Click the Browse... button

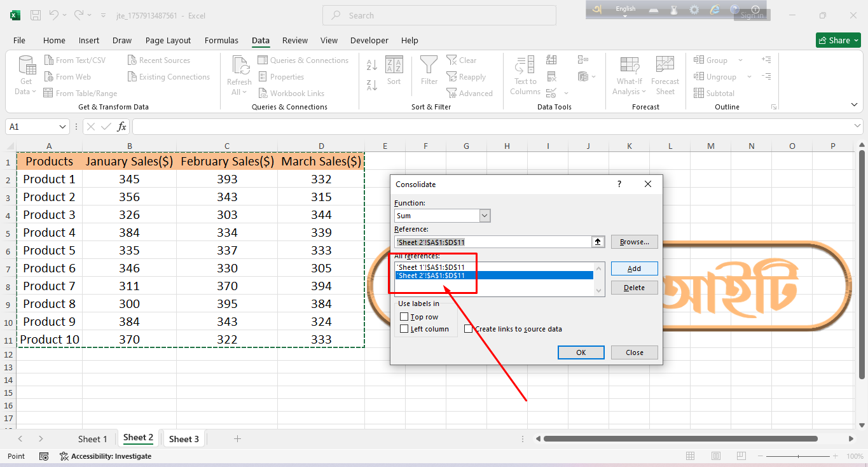tap(634, 242)
